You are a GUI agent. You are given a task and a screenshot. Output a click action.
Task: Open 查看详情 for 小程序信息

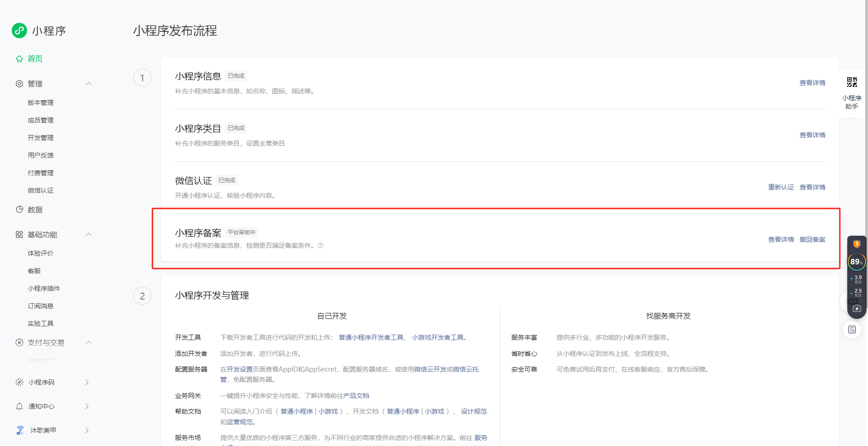click(813, 83)
